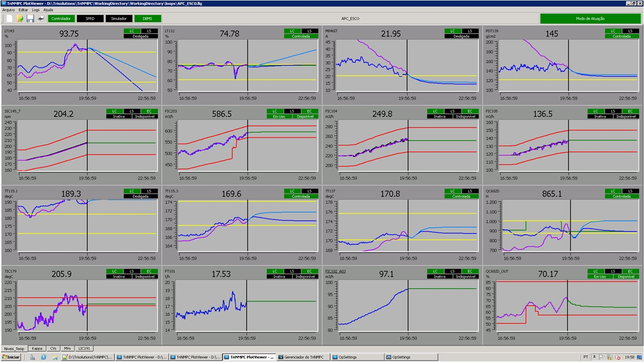Click the FIC102_A03 tag label
Viewport: 644px width, 362px height.
335,271
